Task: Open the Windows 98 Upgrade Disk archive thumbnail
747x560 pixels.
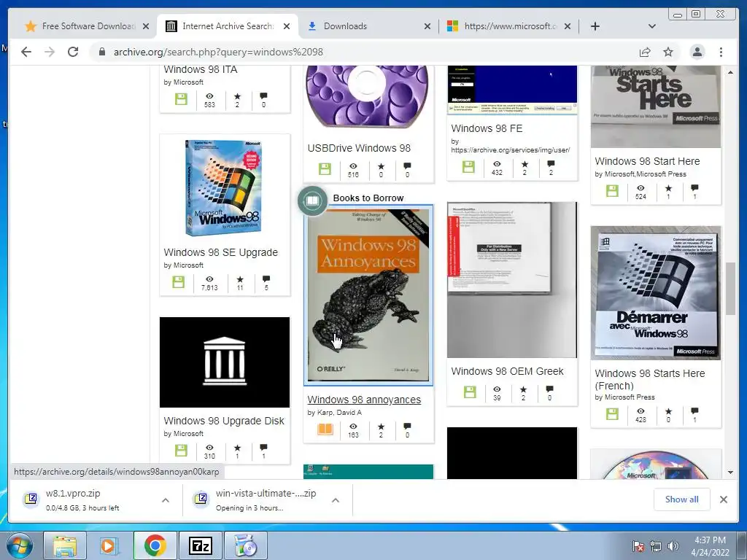Action: [225, 362]
